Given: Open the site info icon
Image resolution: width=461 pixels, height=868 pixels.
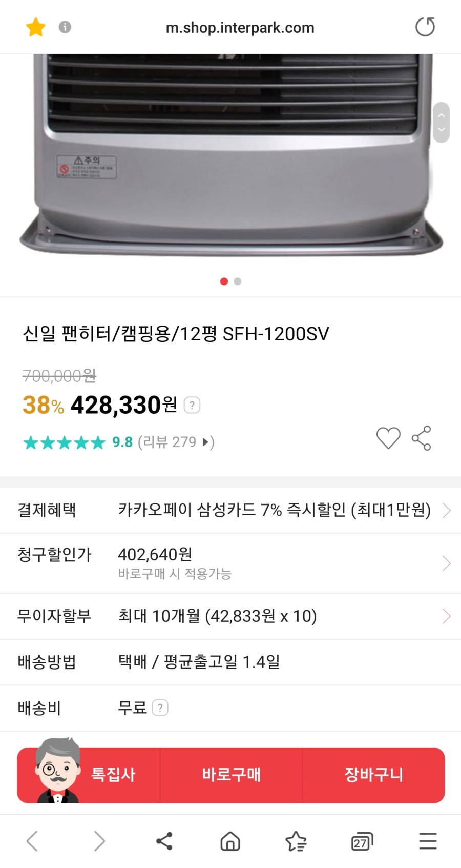Looking at the screenshot, I should 65,27.
